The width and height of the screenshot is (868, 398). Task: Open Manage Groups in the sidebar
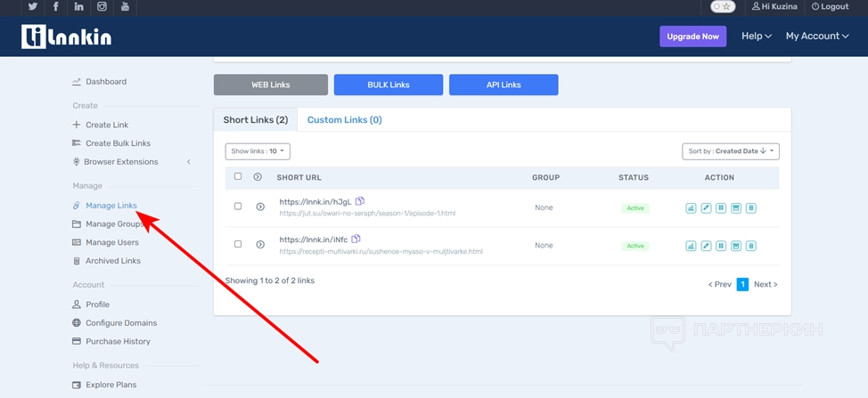(x=108, y=223)
